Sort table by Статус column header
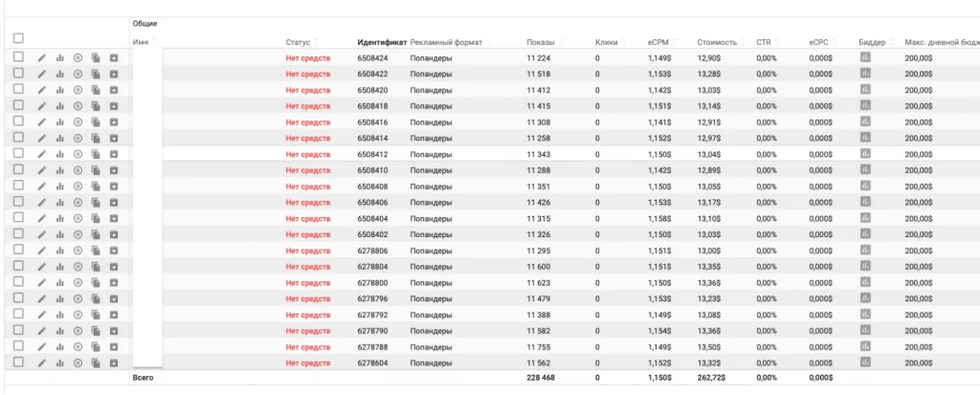 [x=299, y=42]
